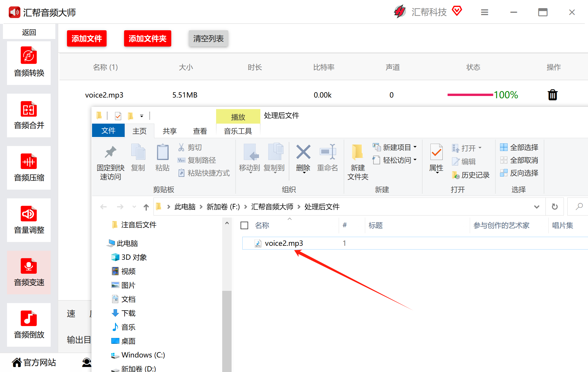Click the 清空列表 button
The width and height of the screenshot is (588, 372).
pyautogui.click(x=209, y=38)
